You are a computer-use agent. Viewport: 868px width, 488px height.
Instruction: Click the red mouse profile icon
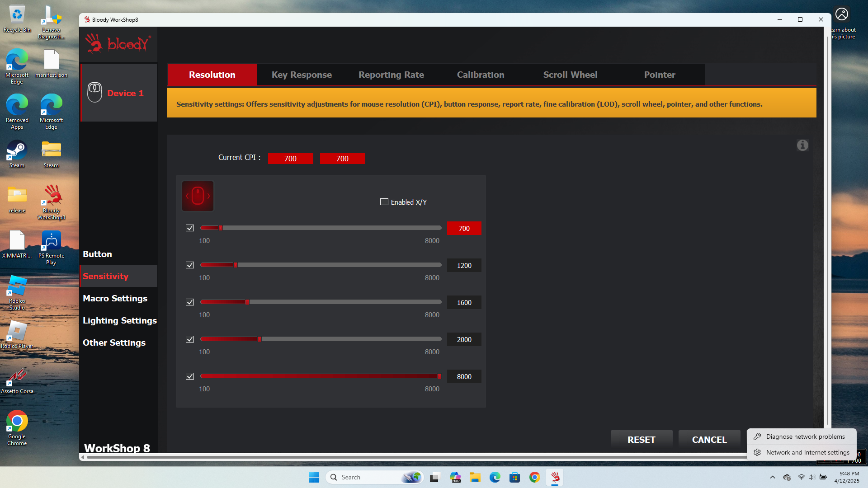point(198,196)
